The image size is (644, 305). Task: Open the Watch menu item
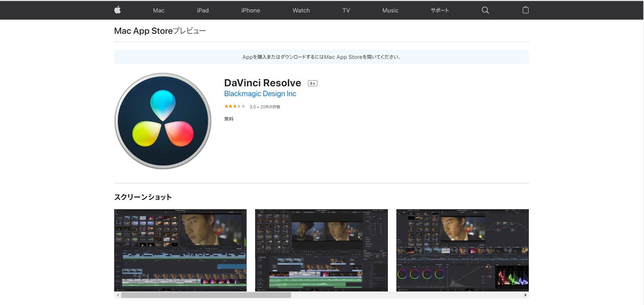pos(301,10)
